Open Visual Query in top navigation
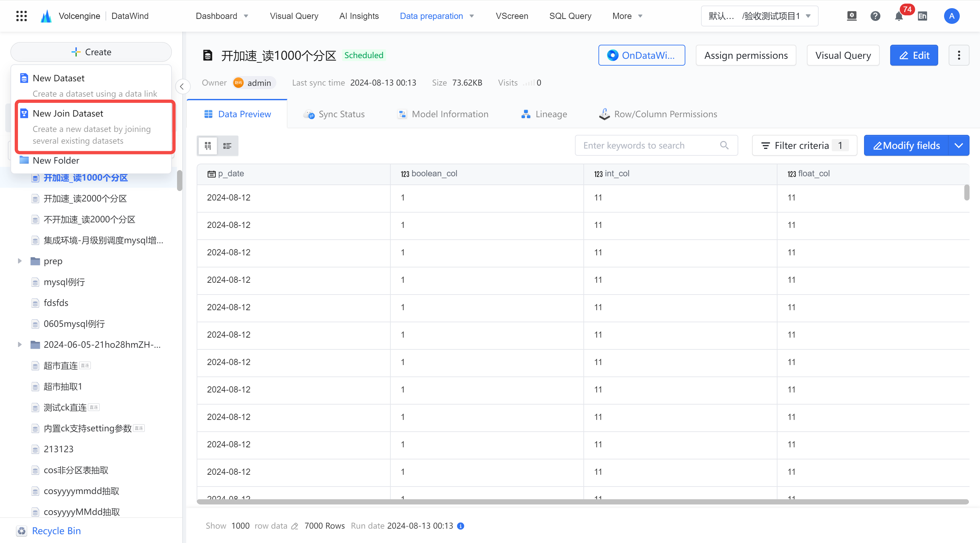980x543 pixels. pos(294,16)
